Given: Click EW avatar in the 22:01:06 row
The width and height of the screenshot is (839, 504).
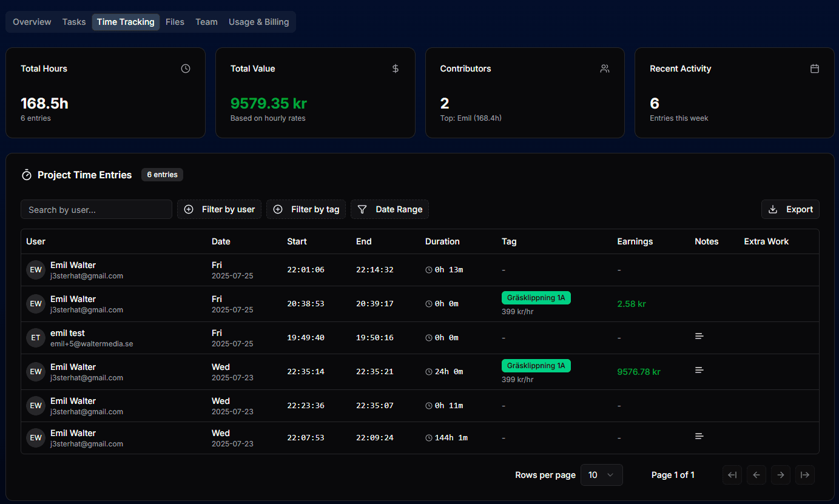Looking at the screenshot, I should [36, 270].
